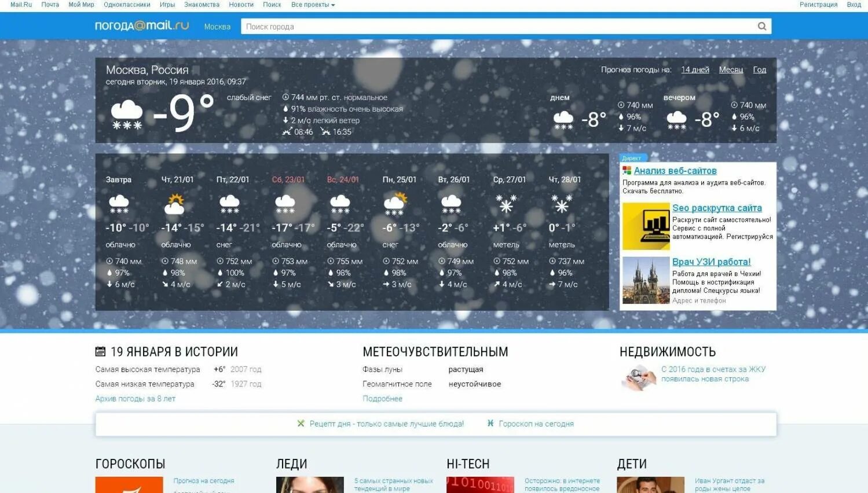This screenshot has height=493, width=868.
Task: Open Анализ веб-сайтов ad link
Action: coord(675,171)
